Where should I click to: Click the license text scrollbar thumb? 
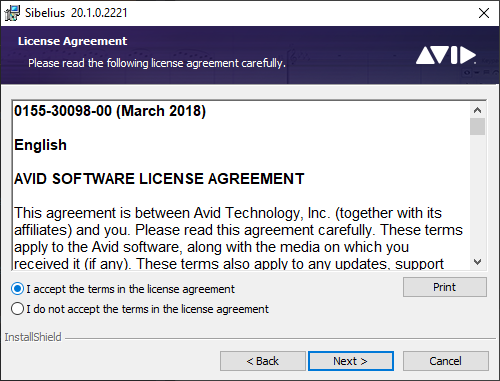click(477, 127)
